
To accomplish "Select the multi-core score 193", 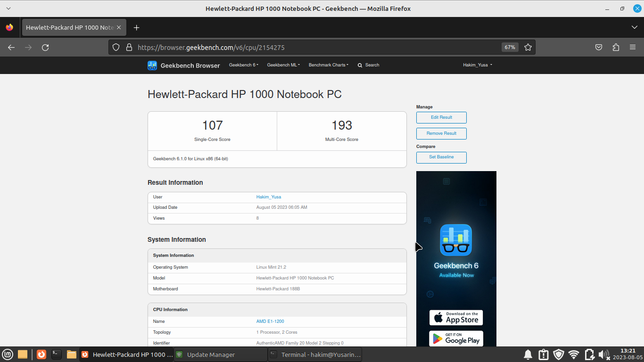I will click(342, 125).
